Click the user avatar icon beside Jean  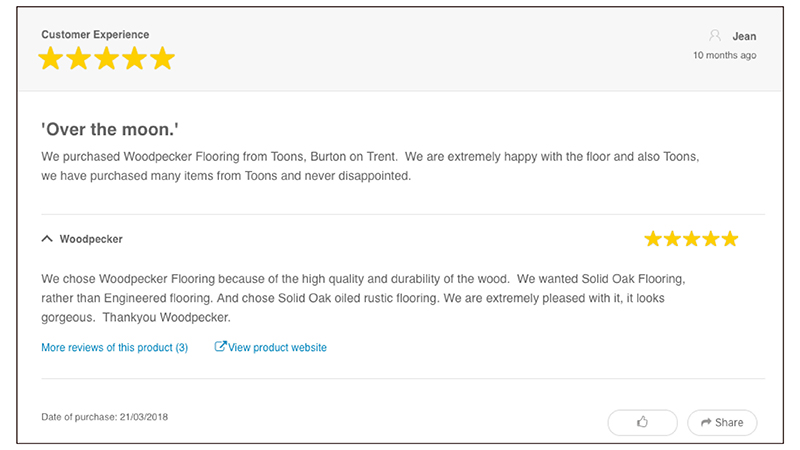pyautogui.click(x=714, y=36)
